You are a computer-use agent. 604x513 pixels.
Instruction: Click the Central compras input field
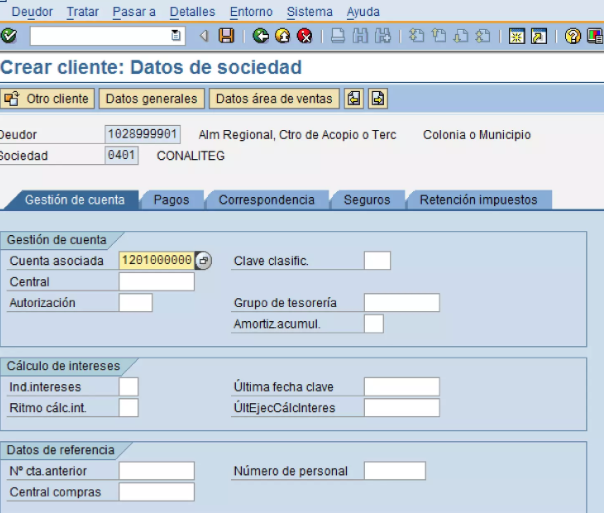[x=157, y=492]
